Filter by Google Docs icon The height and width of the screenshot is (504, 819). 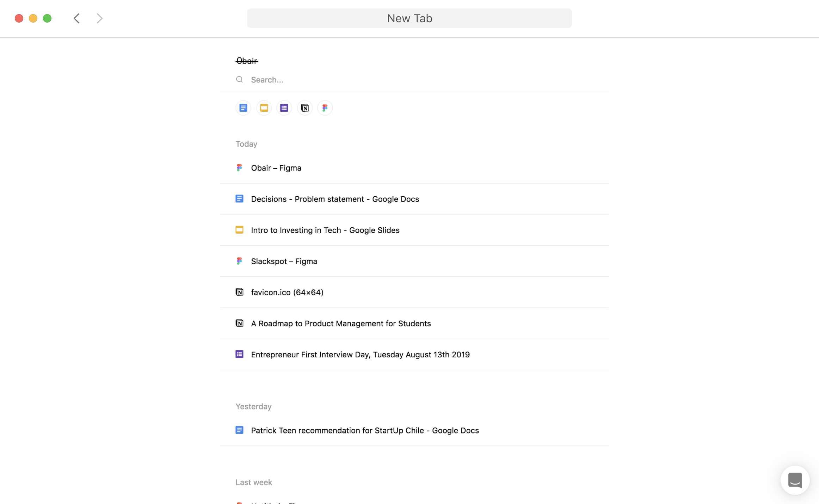243,108
